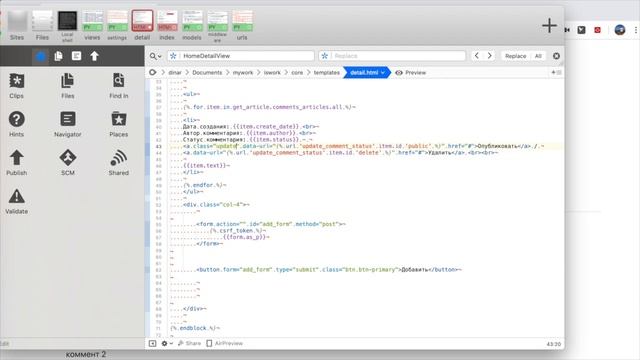The width and height of the screenshot is (640, 360).
Task: Click the path bar root circle icon
Action: [153, 72]
